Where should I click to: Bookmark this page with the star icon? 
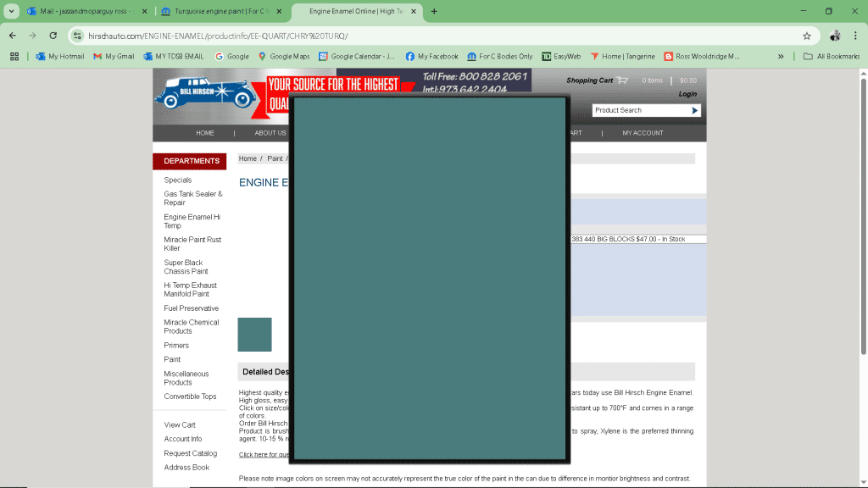point(806,36)
